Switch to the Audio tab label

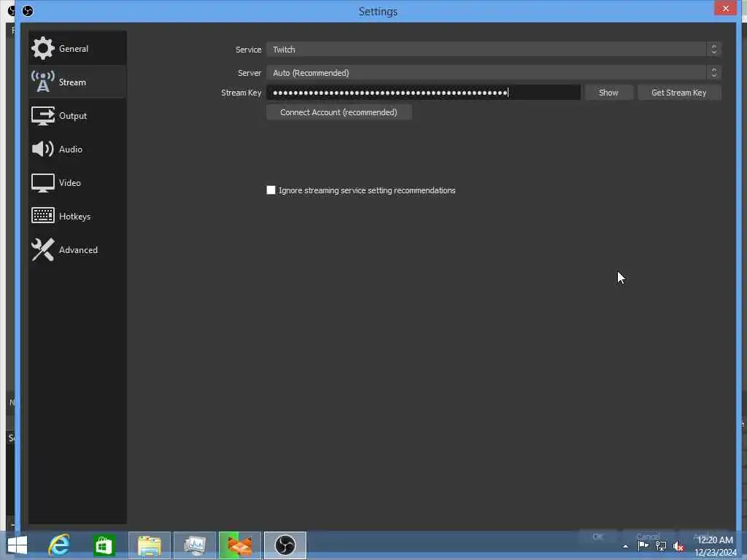(71, 149)
